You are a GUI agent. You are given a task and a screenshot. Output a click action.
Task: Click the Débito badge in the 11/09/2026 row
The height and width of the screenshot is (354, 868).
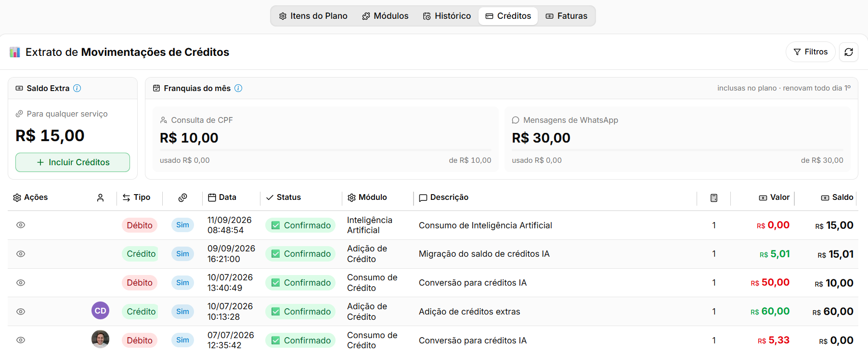click(x=140, y=225)
